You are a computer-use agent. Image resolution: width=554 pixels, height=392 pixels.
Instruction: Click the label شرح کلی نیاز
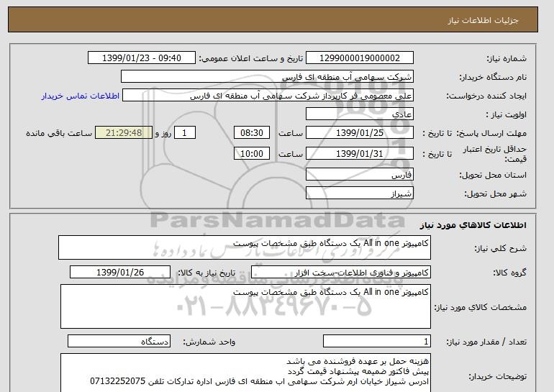(500, 248)
